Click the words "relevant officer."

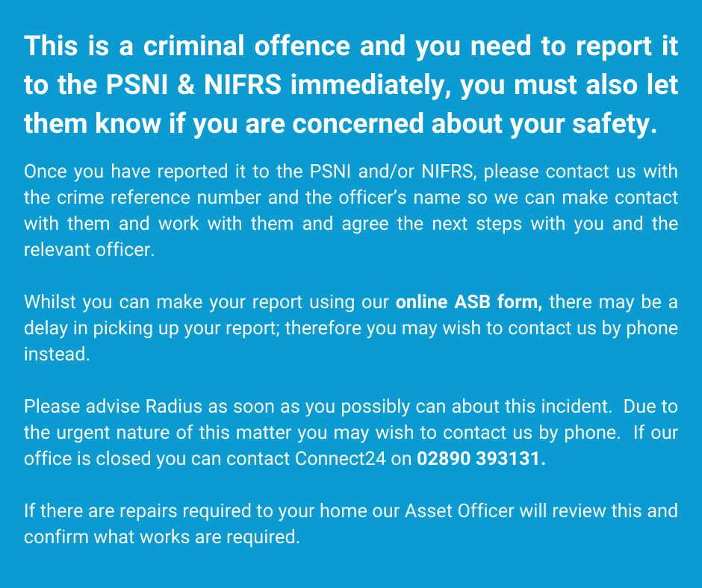(89, 250)
